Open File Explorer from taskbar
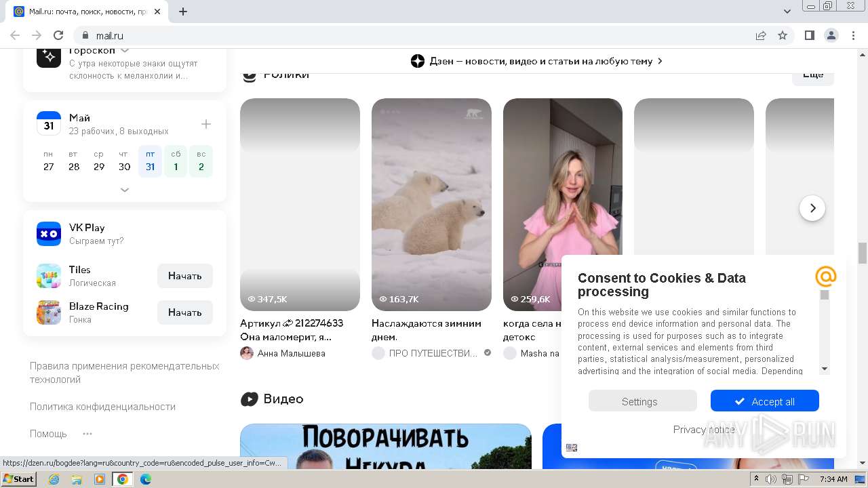The height and width of the screenshot is (488, 868). pos(77,479)
